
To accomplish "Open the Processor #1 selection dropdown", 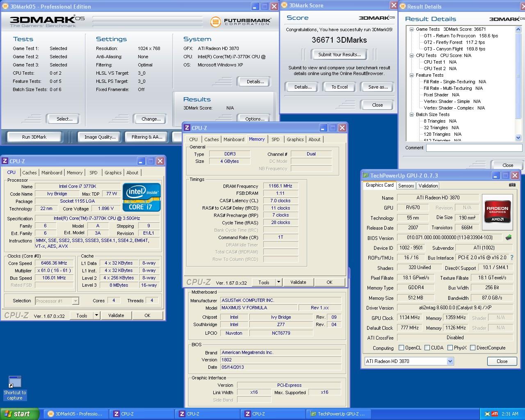I will (x=75, y=301).
